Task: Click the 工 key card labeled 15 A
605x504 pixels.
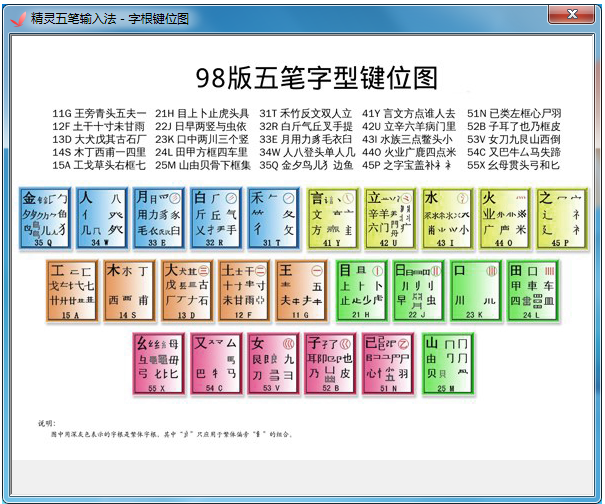Action: [72, 291]
